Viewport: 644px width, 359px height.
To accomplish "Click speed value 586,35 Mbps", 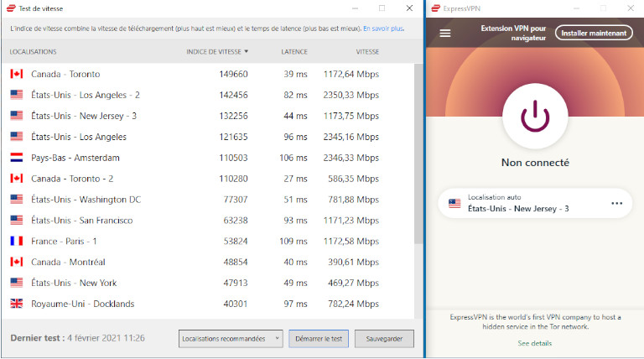I will coord(354,179).
